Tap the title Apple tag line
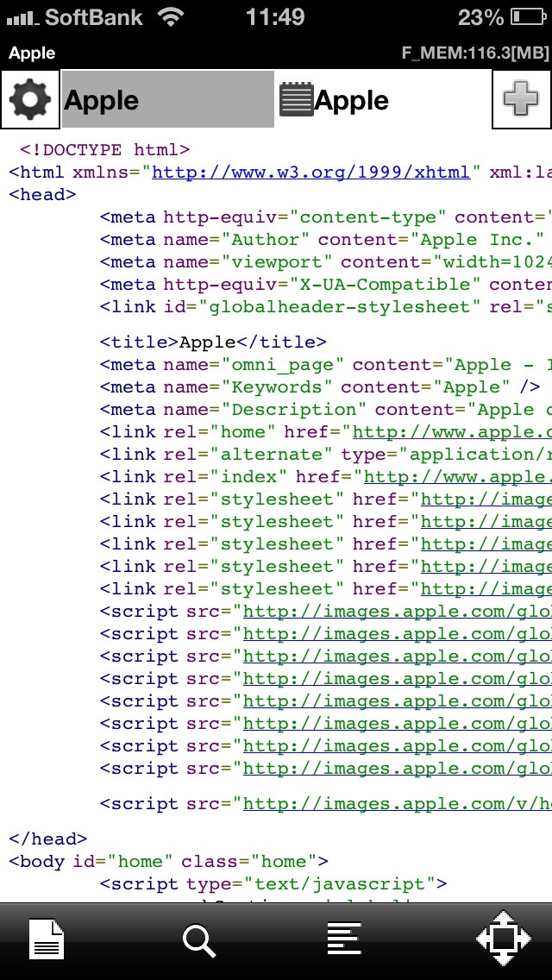This screenshot has width=552, height=980. coord(213,342)
